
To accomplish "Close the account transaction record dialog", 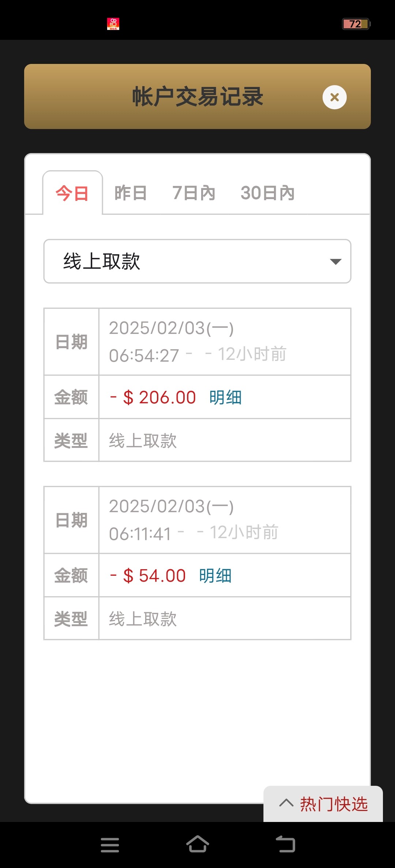I will click(334, 97).
